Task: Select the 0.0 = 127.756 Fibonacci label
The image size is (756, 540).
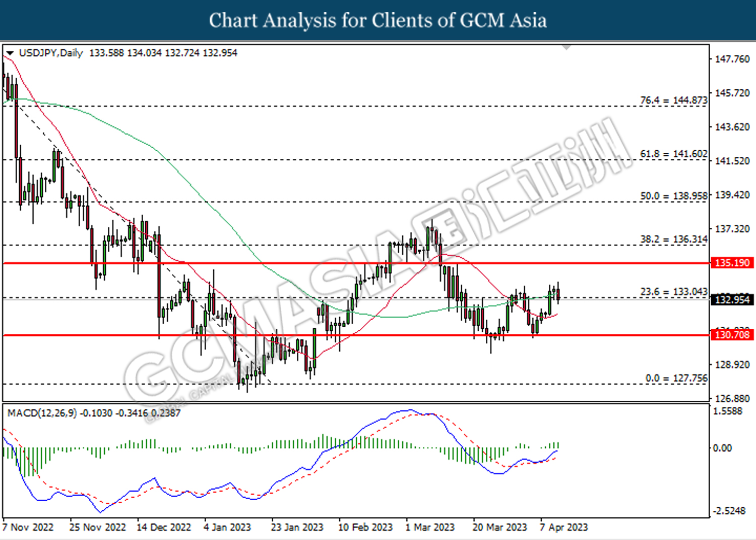Action: coord(676,378)
